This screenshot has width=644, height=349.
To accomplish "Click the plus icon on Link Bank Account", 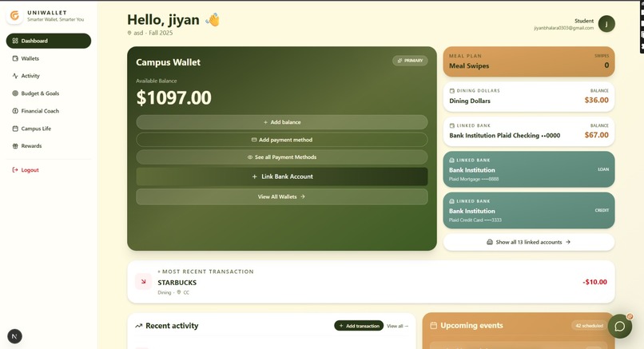I will (254, 176).
